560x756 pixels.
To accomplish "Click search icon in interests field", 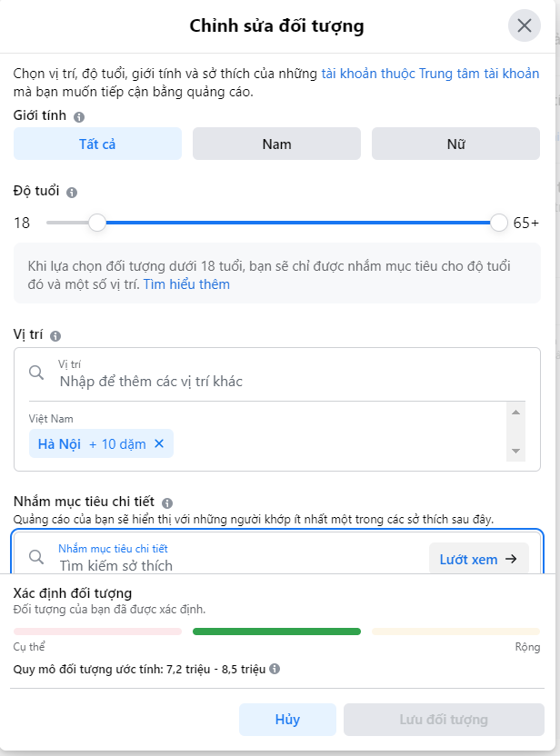I will point(36,557).
